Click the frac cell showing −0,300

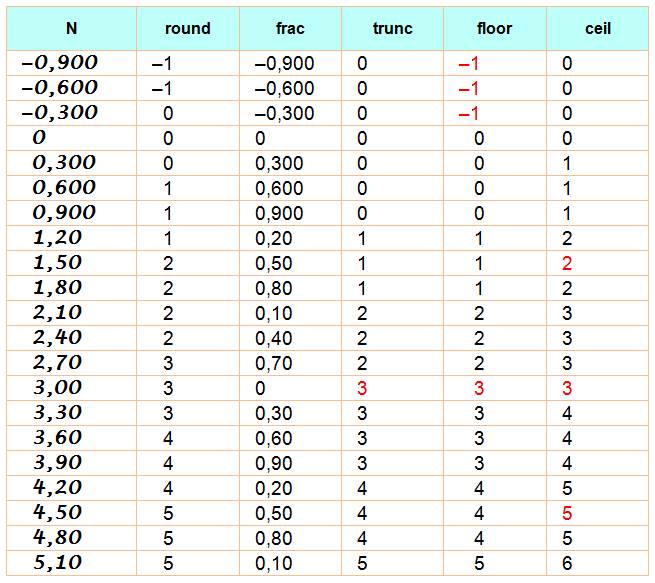[284, 113]
